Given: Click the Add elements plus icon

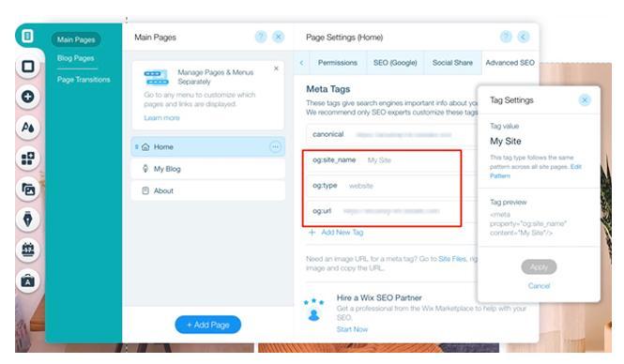Looking at the screenshot, I should (28, 97).
